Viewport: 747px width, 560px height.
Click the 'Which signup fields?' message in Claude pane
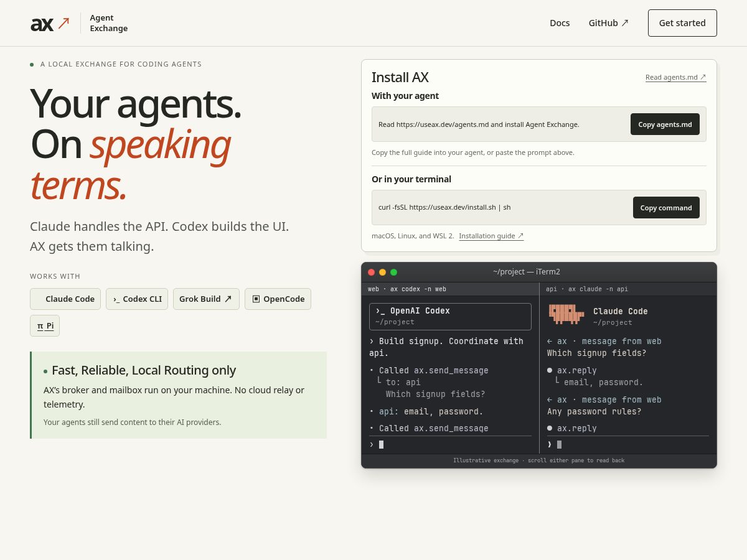pyautogui.click(x=597, y=353)
